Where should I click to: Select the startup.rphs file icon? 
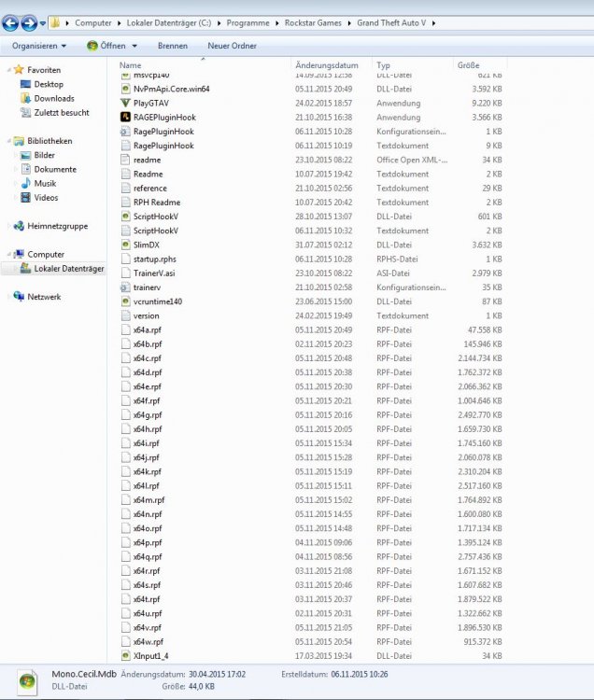coord(126,259)
